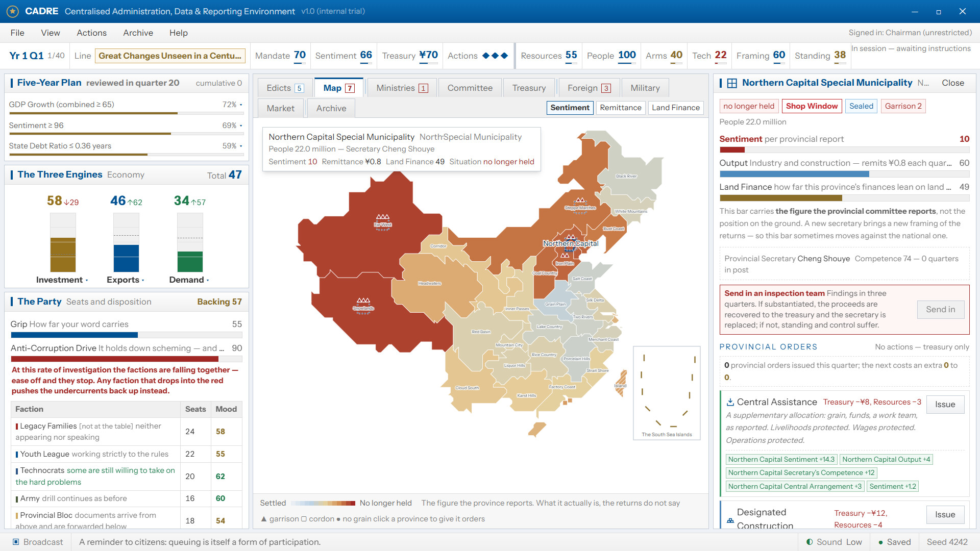The width and height of the screenshot is (980, 551).
Task: Open the Help menu
Action: [x=179, y=33]
